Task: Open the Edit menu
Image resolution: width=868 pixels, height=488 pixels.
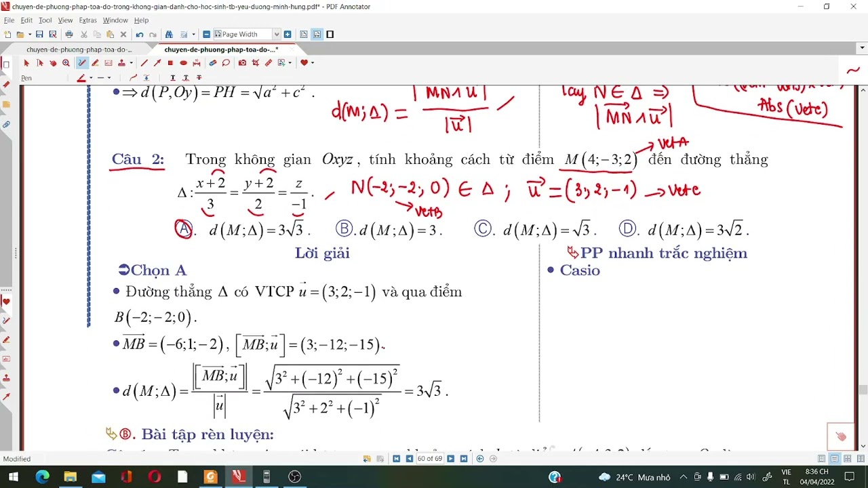Action: 26,20
